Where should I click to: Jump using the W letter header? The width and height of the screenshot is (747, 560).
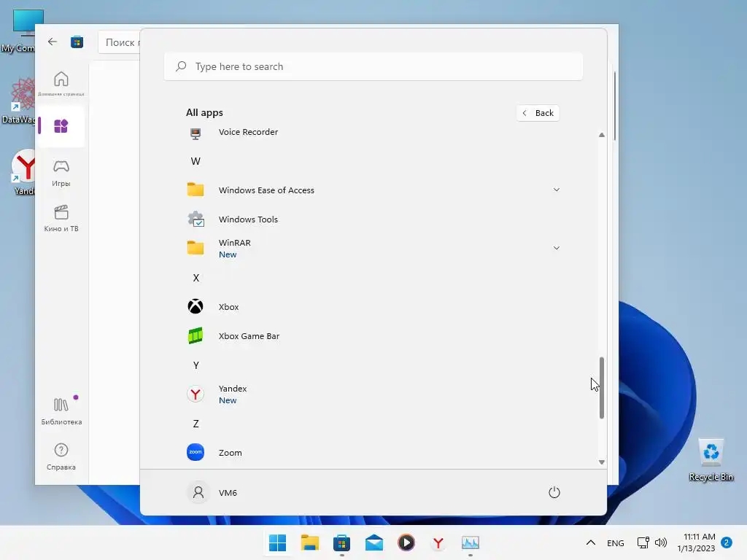tap(196, 161)
